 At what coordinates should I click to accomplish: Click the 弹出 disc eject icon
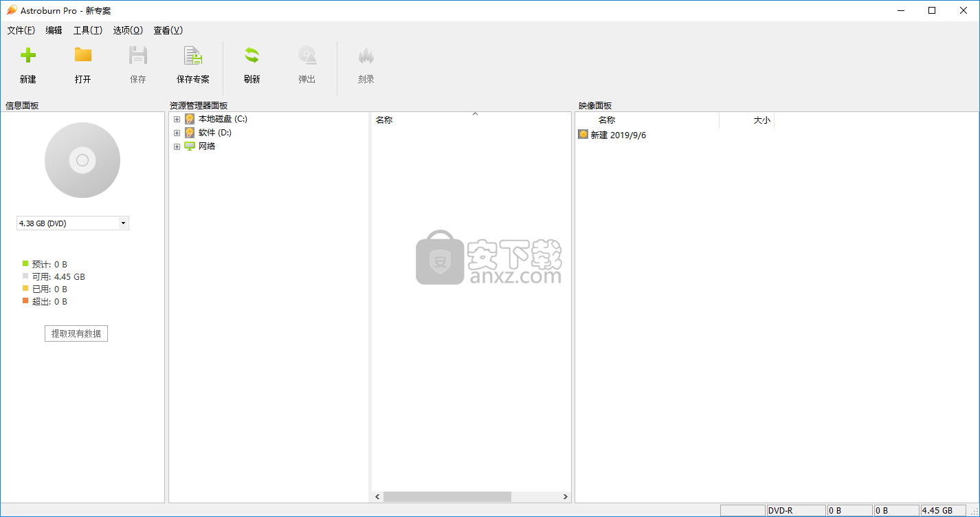pyautogui.click(x=307, y=56)
